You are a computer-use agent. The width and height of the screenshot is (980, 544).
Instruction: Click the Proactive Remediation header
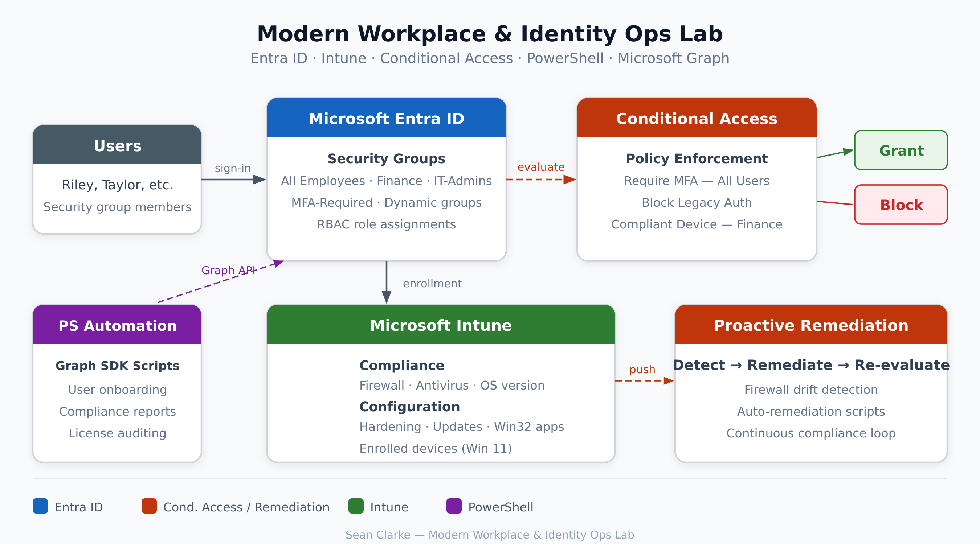tap(810, 325)
